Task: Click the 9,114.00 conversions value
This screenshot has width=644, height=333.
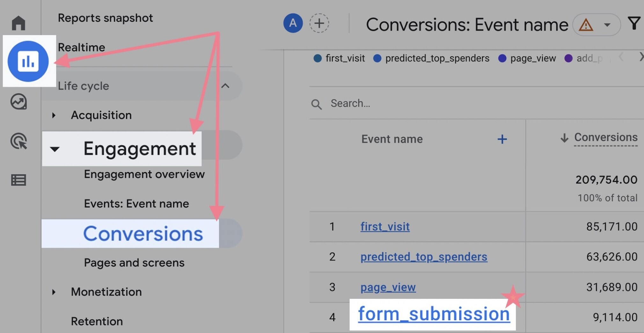Action: point(615,317)
